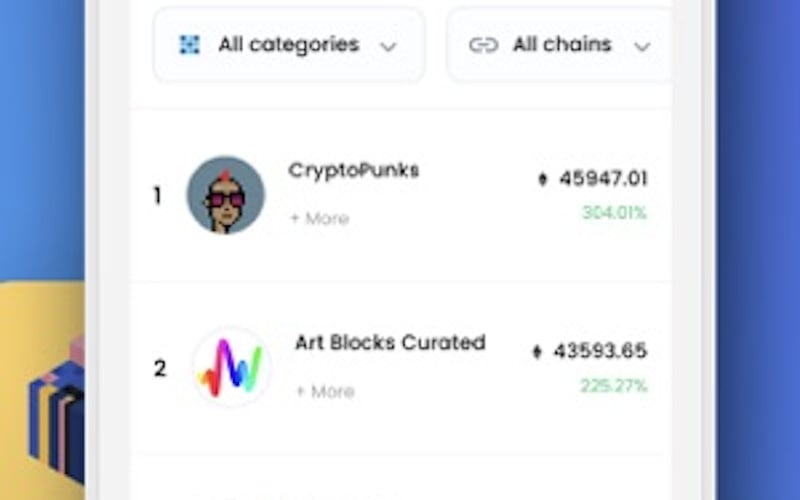Click the Ethereum icon beside 45947.01
The height and width of the screenshot is (500, 800).
pyautogui.click(x=543, y=180)
